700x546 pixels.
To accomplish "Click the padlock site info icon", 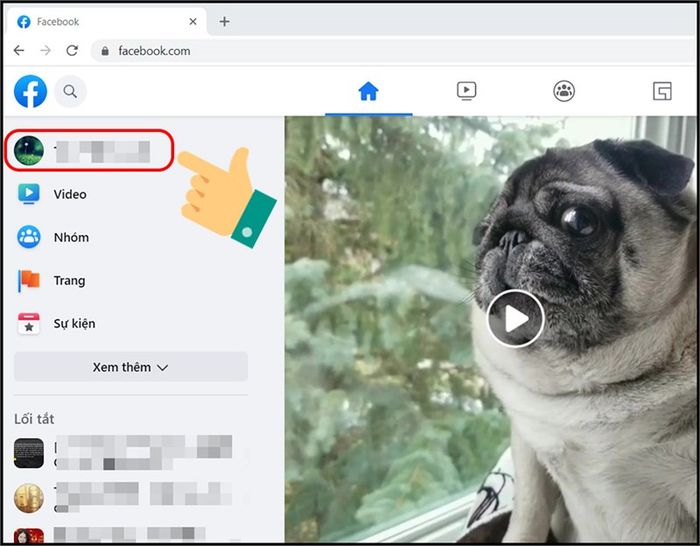I will coord(105,51).
